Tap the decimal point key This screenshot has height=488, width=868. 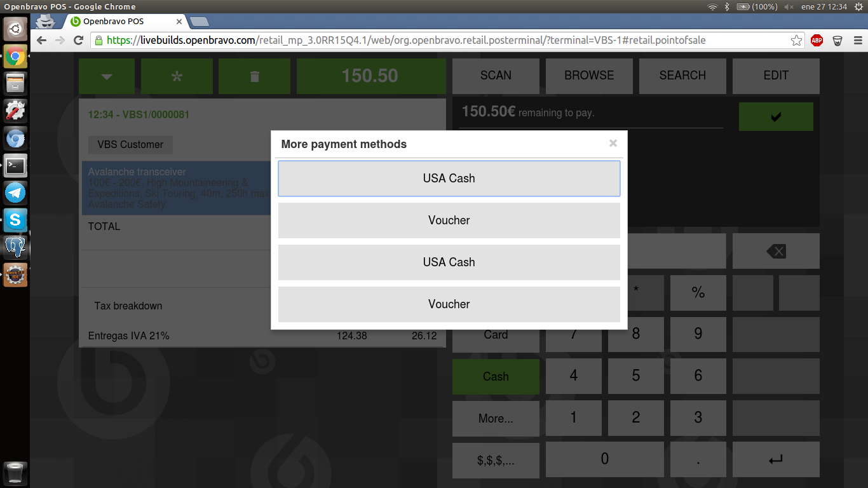[698, 459]
